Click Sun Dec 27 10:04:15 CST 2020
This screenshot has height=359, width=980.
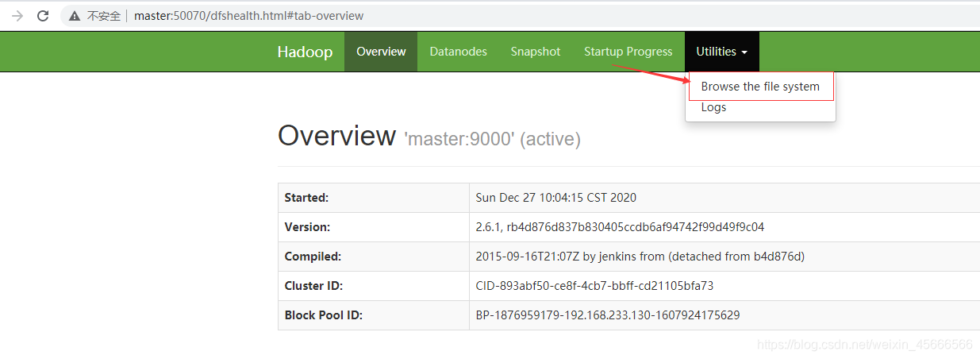[555, 198]
